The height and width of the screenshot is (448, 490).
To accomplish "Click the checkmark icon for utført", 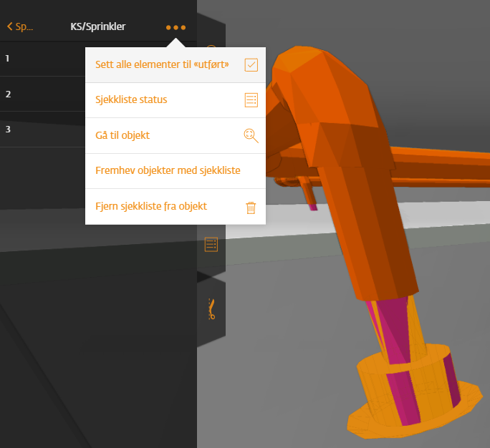I will pos(251,65).
